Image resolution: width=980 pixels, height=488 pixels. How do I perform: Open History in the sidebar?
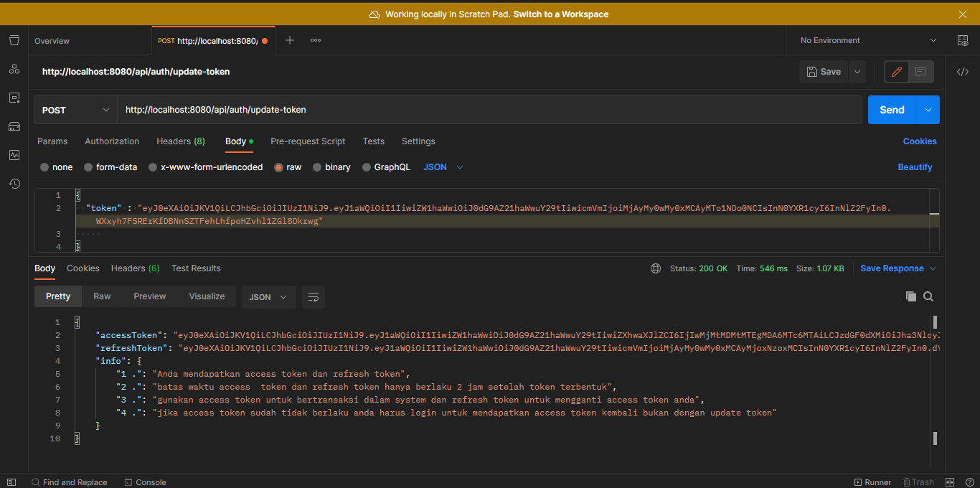click(14, 184)
